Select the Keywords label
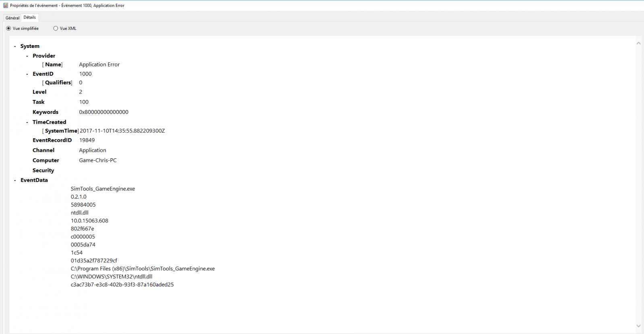The image size is (644, 334). [x=45, y=112]
